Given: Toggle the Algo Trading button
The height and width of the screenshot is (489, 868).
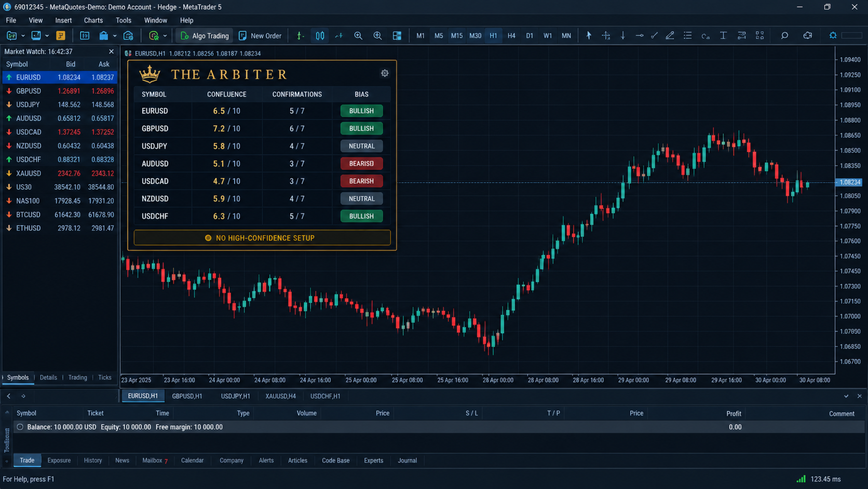Looking at the screenshot, I should coord(205,35).
